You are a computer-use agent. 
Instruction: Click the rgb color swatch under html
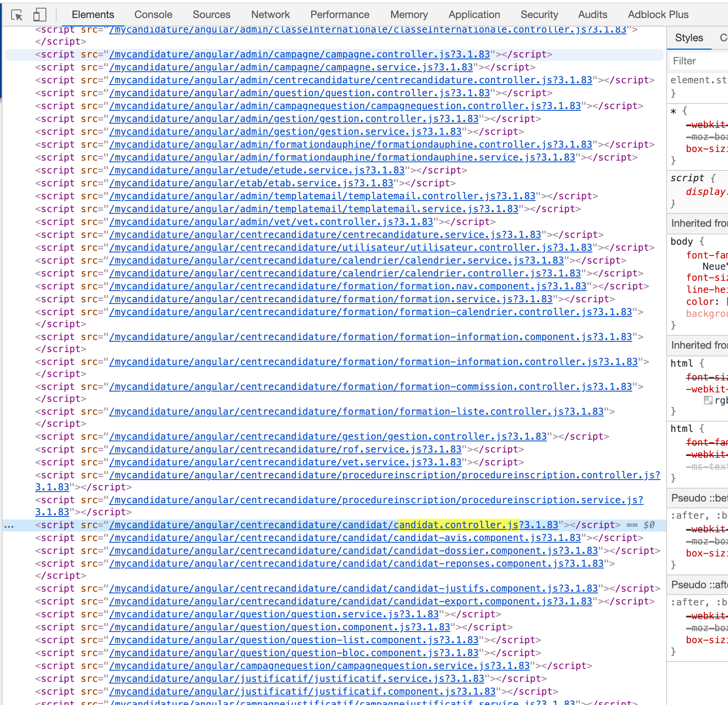[708, 400]
